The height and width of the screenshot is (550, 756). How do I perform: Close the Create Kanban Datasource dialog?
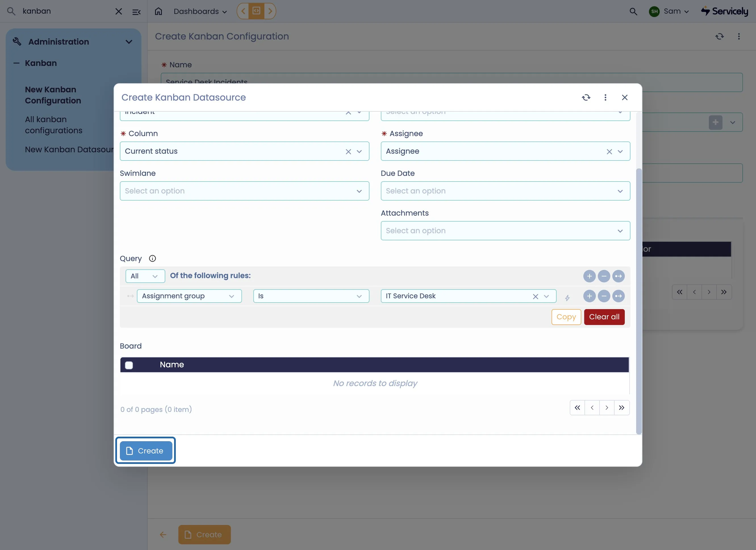pyautogui.click(x=625, y=97)
